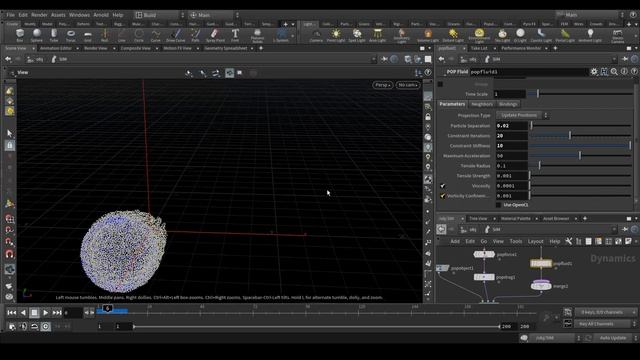Image resolution: width=640 pixels, height=360 pixels.
Task: Switch to the Neighbors parameter tab
Action: click(482, 104)
